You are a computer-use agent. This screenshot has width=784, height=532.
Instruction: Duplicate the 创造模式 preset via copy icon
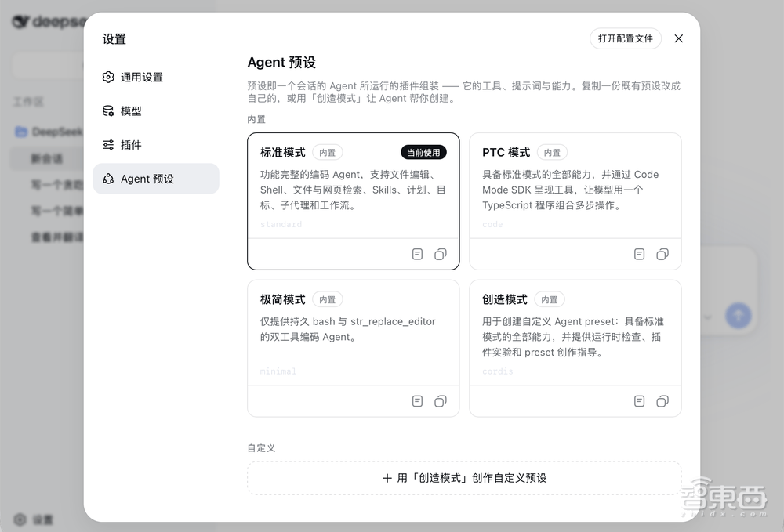[662, 401]
